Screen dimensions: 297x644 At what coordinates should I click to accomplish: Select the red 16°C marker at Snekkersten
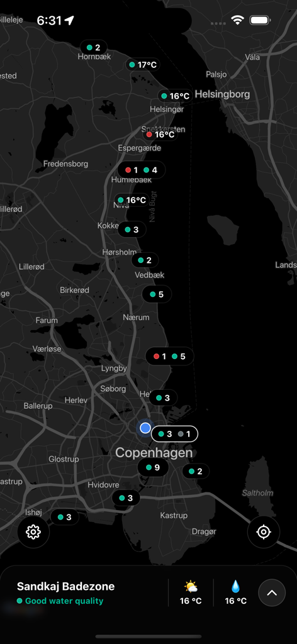tap(160, 135)
